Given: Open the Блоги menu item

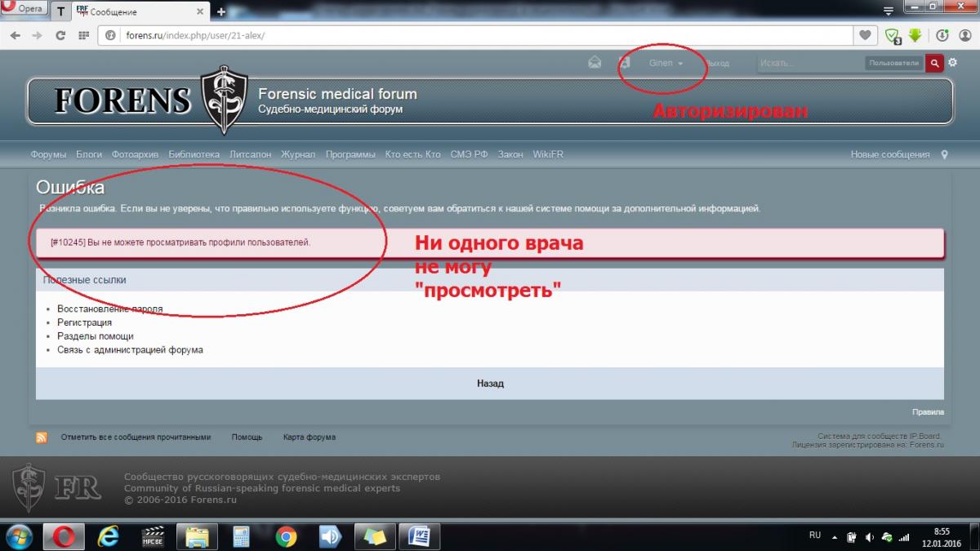Looking at the screenshot, I should (89, 154).
